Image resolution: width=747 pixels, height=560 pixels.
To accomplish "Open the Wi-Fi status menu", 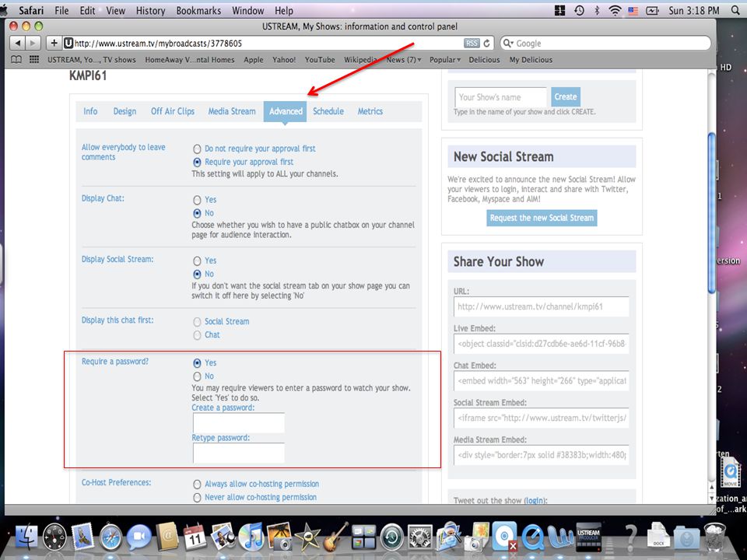I will pos(615,10).
